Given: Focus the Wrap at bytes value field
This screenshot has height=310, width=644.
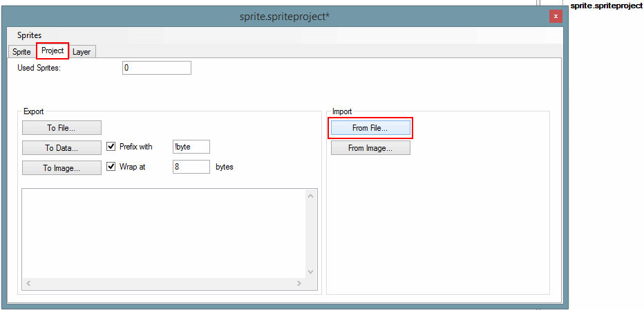Looking at the screenshot, I should [191, 167].
